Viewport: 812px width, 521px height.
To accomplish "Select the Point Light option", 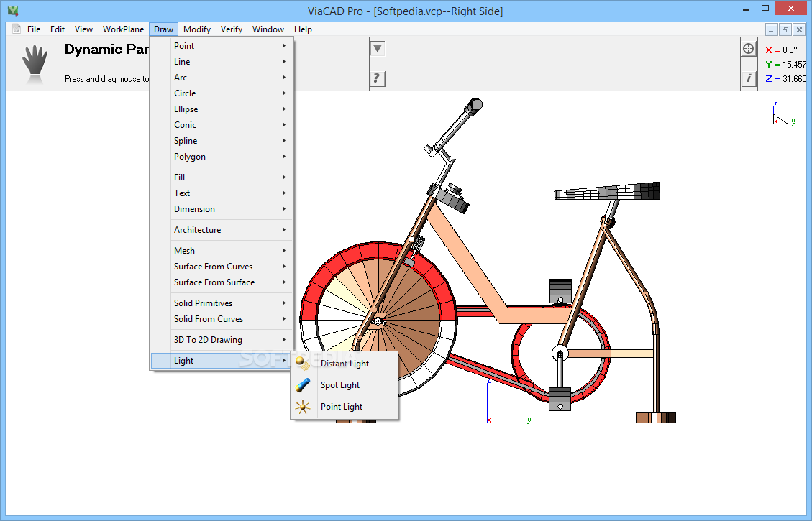I will tap(345, 407).
